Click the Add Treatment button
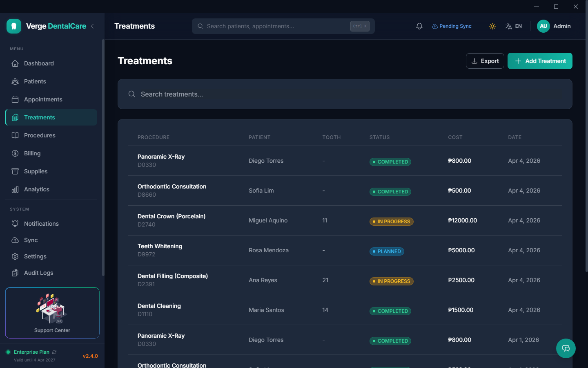This screenshot has height=368, width=588. [x=540, y=61]
